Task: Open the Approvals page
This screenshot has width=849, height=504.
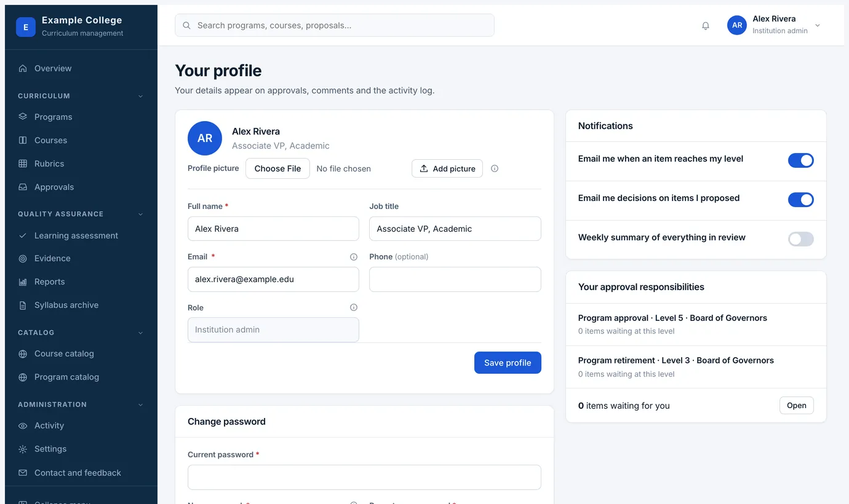Action: 81,187
